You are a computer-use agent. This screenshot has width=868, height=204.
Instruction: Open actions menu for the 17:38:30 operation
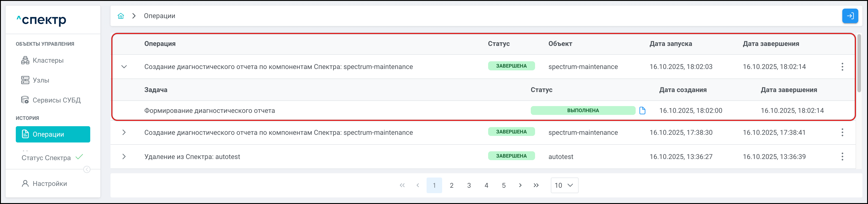pyautogui.click(x=842, y=132)
